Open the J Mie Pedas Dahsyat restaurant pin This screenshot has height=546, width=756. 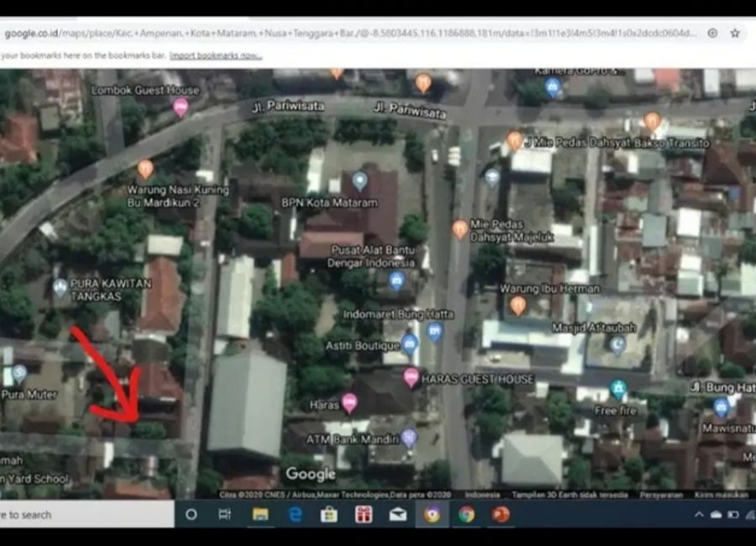514,141
